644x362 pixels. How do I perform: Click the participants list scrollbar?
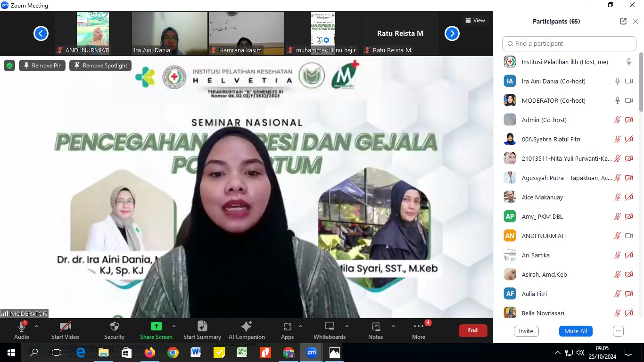641,85
